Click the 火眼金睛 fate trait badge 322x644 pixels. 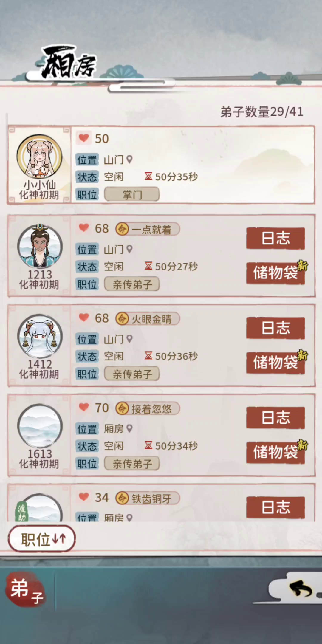(x=148, y=319)
